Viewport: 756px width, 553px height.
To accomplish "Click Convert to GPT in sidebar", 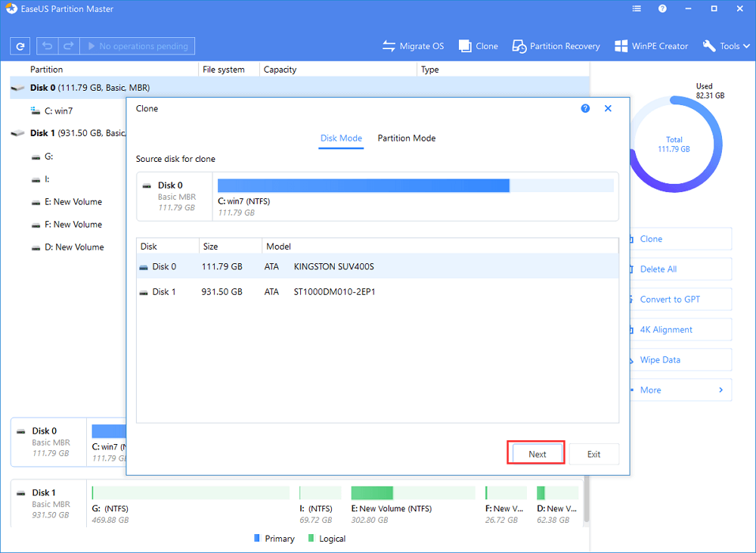I will tap(670, 300).
